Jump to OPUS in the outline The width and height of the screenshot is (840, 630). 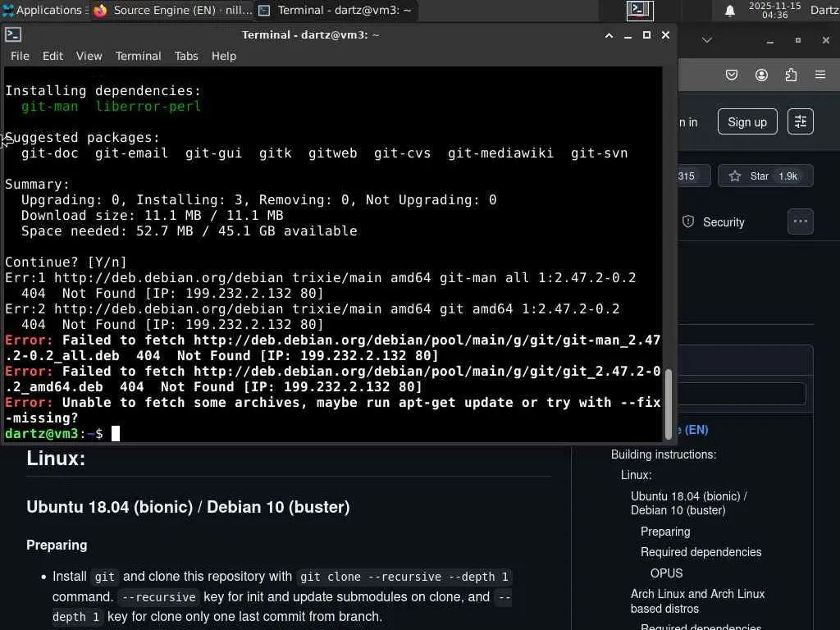pos(666,573)
